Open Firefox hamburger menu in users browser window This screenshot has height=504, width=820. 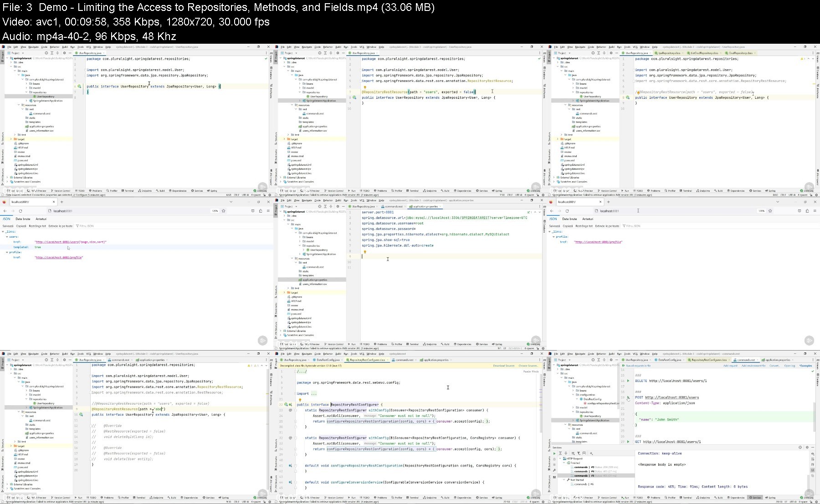[x=268, y=211]
